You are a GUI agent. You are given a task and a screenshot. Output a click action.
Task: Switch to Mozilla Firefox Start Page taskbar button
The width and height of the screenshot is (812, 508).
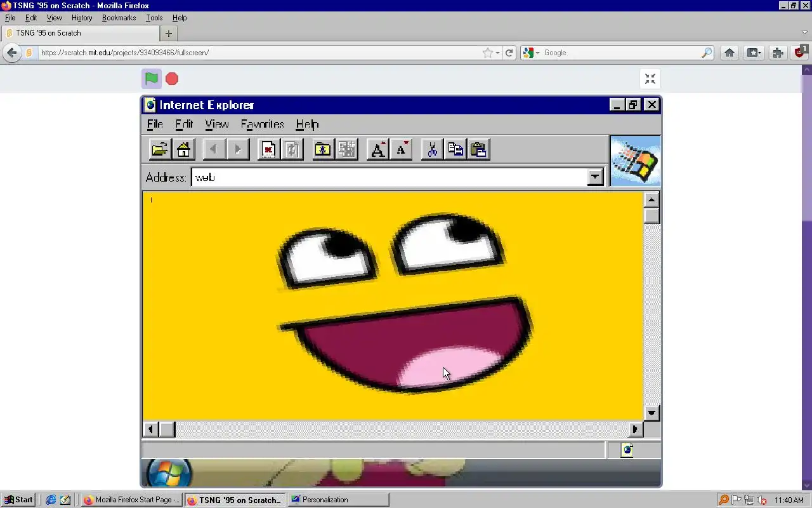[x=132, y=500]
